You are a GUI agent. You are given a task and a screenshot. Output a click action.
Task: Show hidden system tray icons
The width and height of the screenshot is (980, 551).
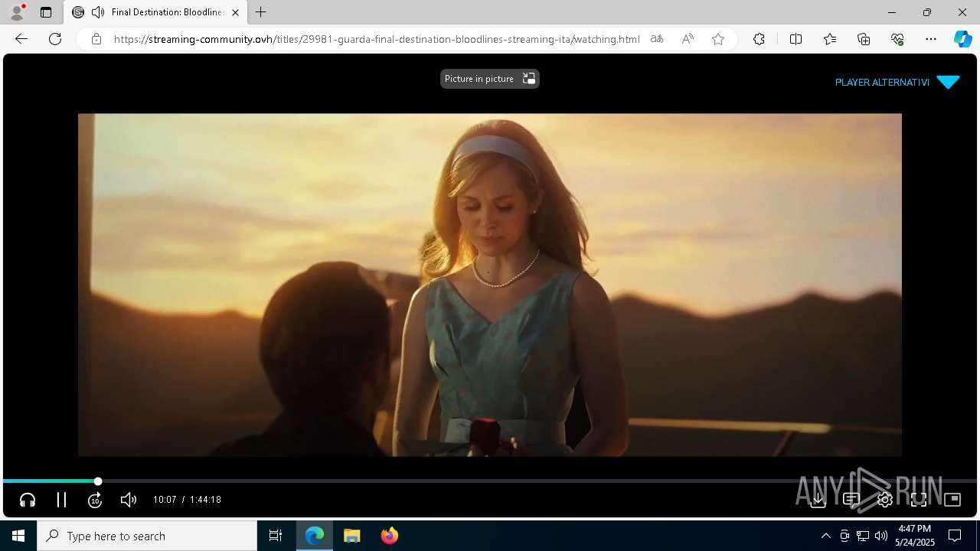[x=825, y=536]
